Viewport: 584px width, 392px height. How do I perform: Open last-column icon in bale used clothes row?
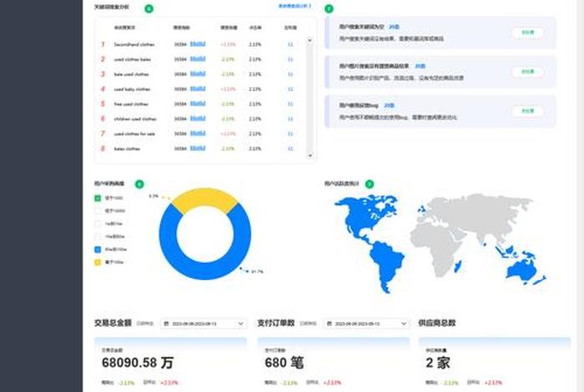tap(290, 74)
